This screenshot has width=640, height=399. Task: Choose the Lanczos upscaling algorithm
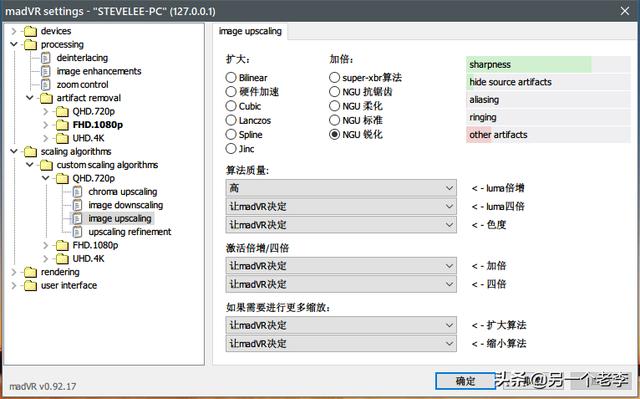pos(231,120)
